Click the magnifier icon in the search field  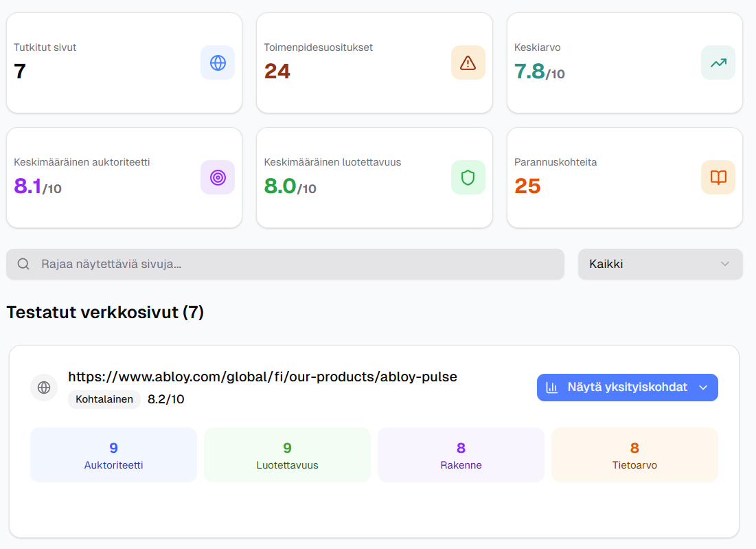pyautogui.click(x=23, y=264)
